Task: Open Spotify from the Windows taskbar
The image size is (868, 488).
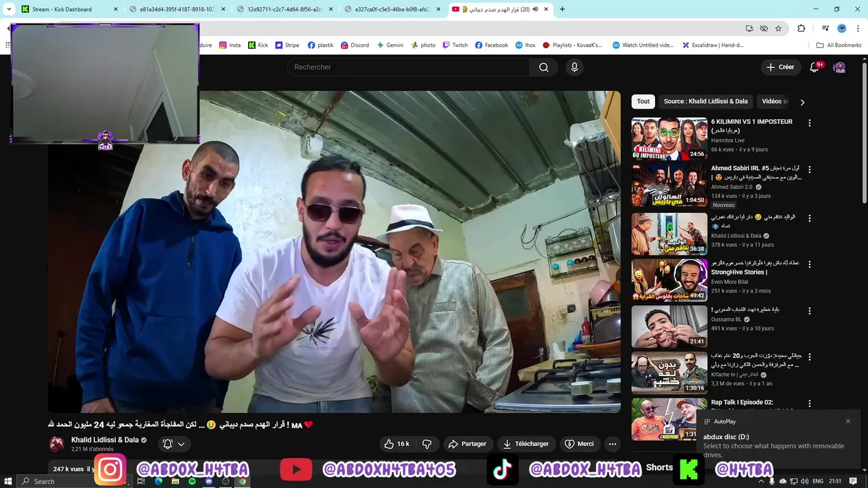Action: 192,481
